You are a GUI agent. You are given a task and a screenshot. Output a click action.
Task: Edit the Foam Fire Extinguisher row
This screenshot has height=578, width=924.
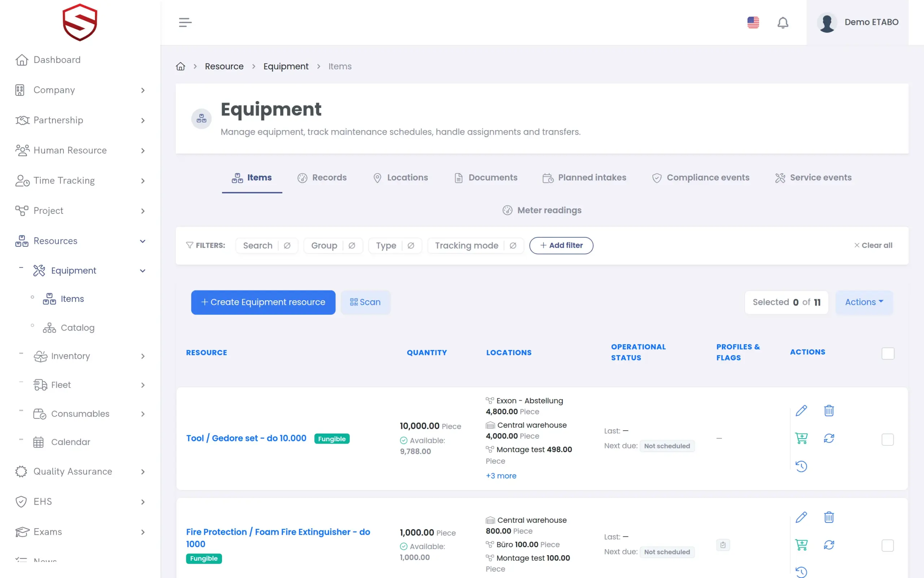coord(801,517)
